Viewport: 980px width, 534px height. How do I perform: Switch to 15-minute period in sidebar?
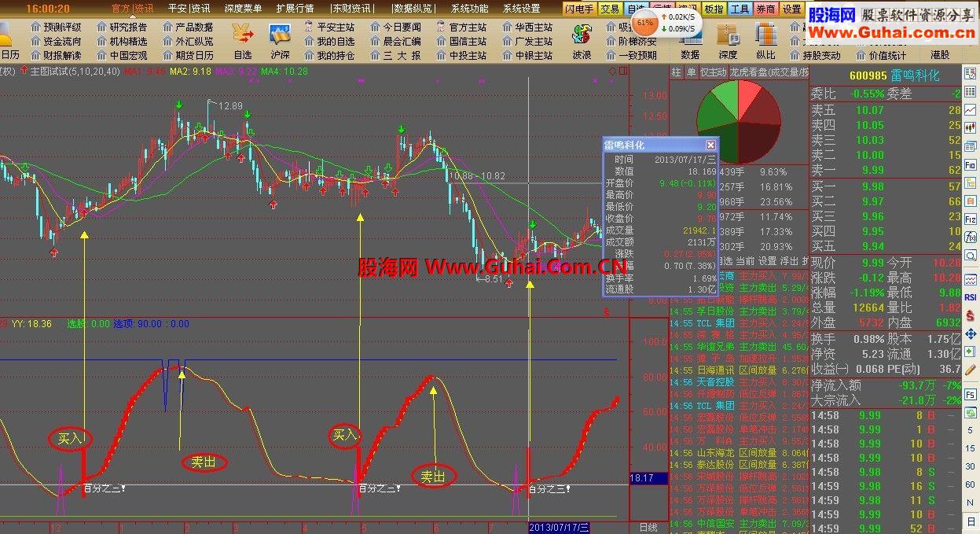(969, 447)
